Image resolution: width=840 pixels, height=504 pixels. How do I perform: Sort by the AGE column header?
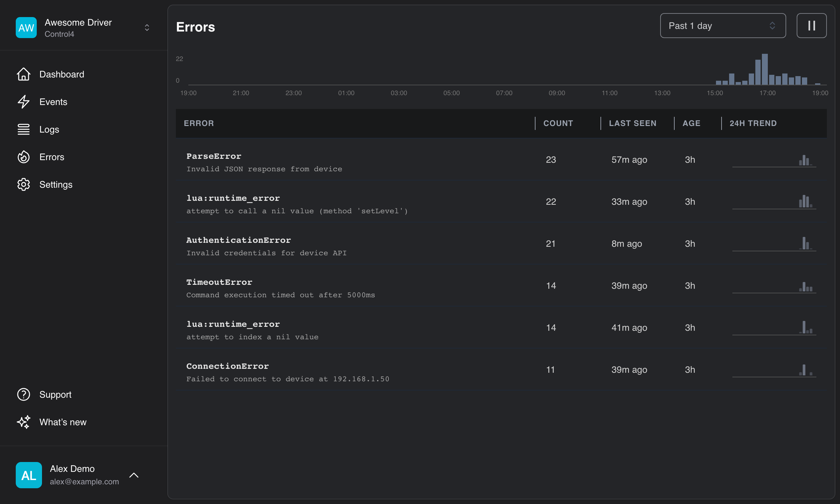click(691, 123)
